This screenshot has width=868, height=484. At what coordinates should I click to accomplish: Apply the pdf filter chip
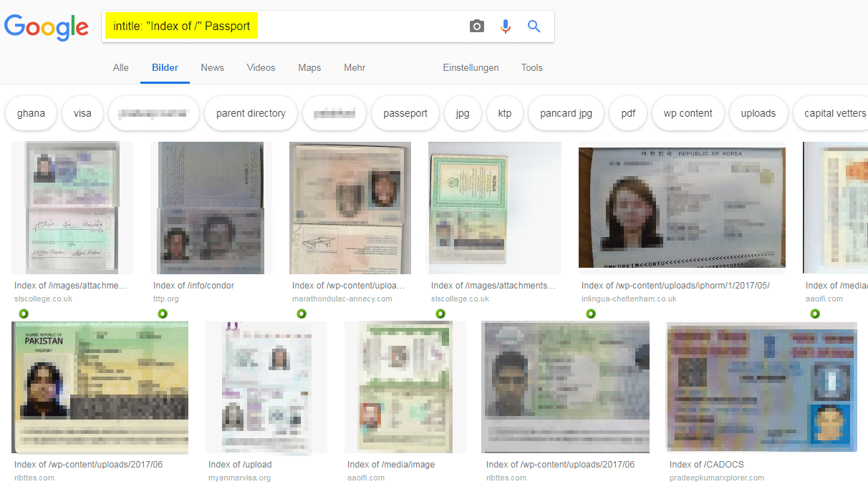(628, 113)
